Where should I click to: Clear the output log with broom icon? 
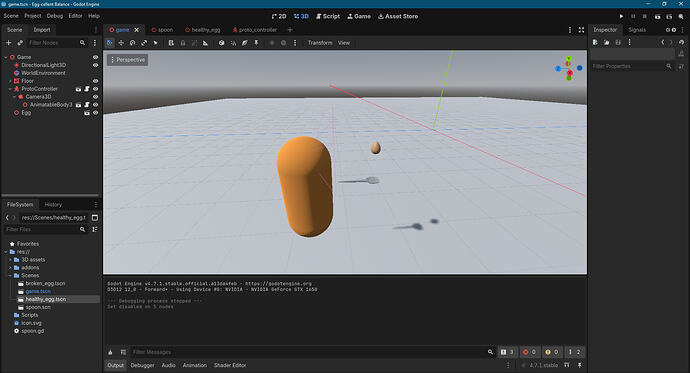[110, 352]
